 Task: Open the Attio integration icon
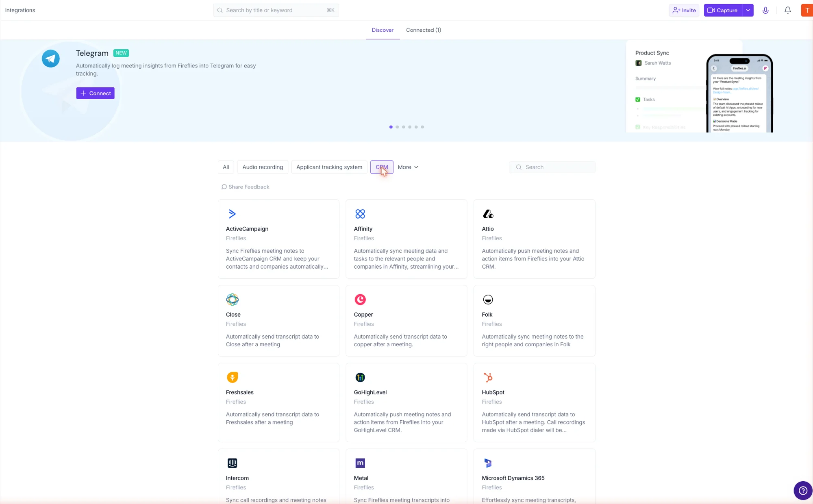(488, 214)
